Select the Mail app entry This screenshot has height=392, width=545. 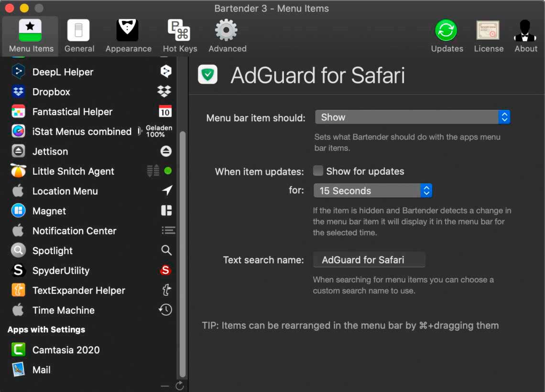(41, 370)
